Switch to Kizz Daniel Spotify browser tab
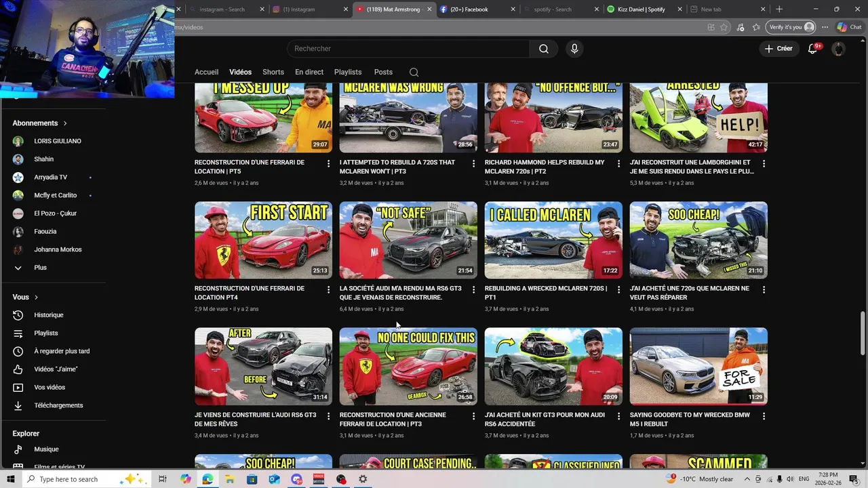 (643, 9)
